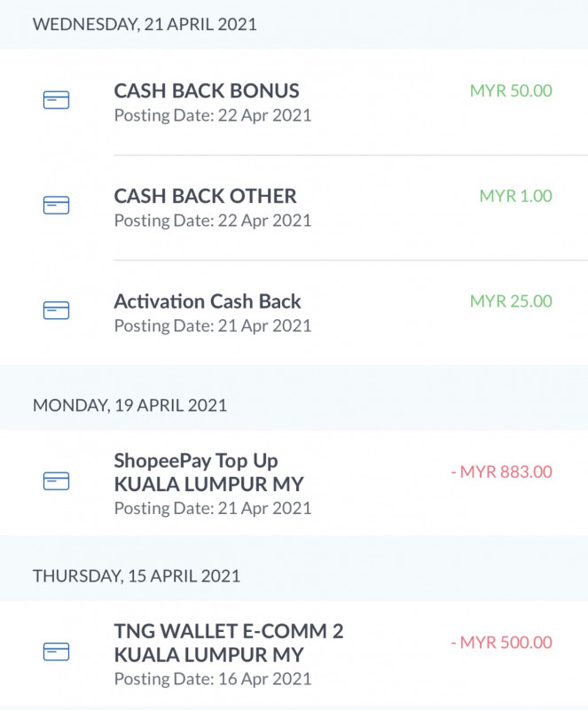Select the Wednesday, 21 April 2021 header
Image resolution: width=588 pixels, height=710 pixels.
145,25
